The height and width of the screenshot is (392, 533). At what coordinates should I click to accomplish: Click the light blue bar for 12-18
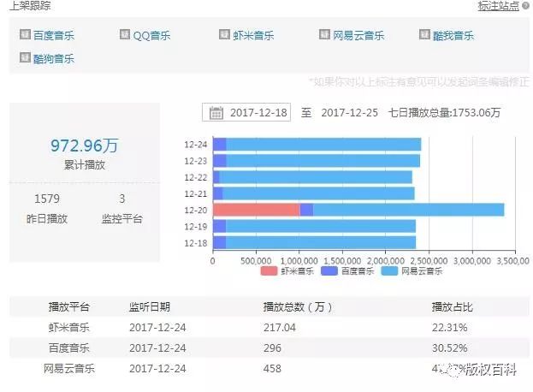pos(321,243)
